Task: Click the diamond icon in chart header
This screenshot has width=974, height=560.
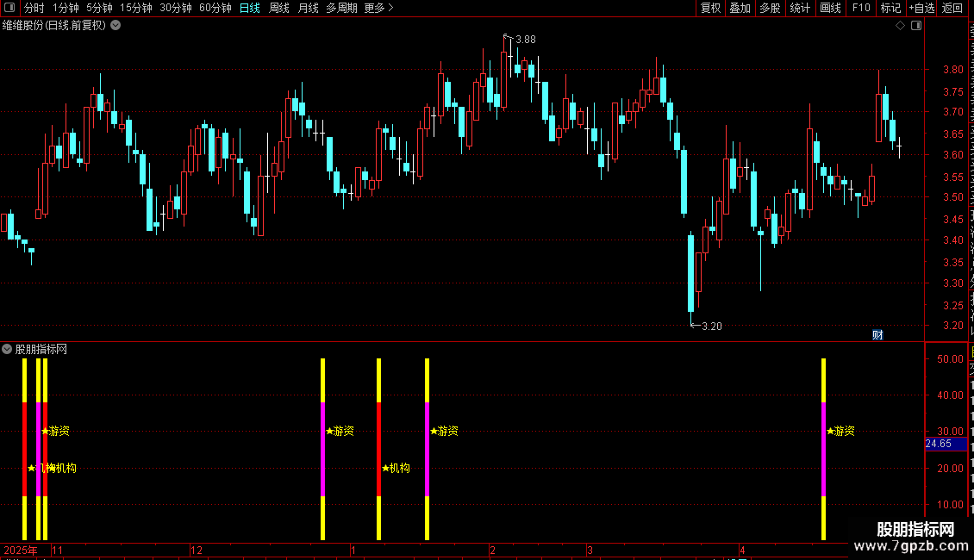Action: (x=900, y=26)
